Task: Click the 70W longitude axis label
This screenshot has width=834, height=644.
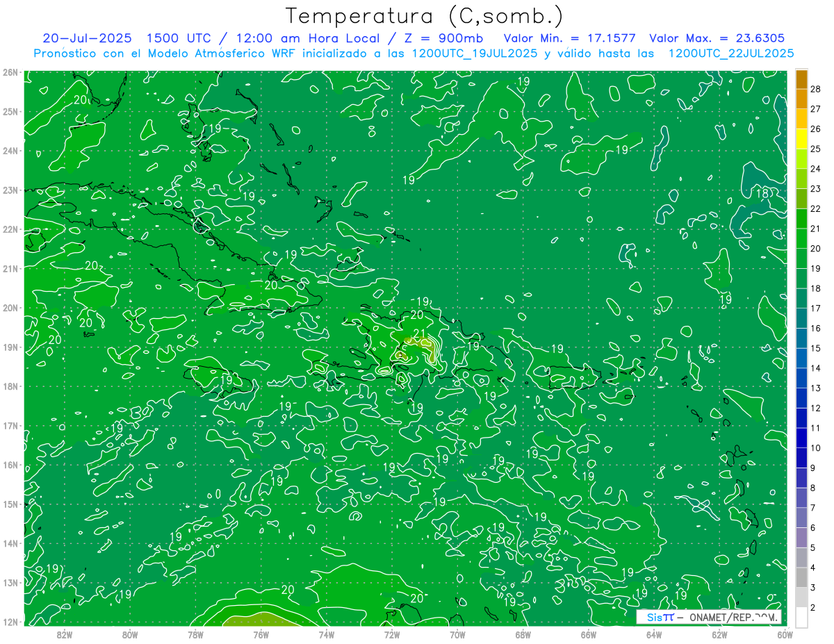Action: (457, 634)
